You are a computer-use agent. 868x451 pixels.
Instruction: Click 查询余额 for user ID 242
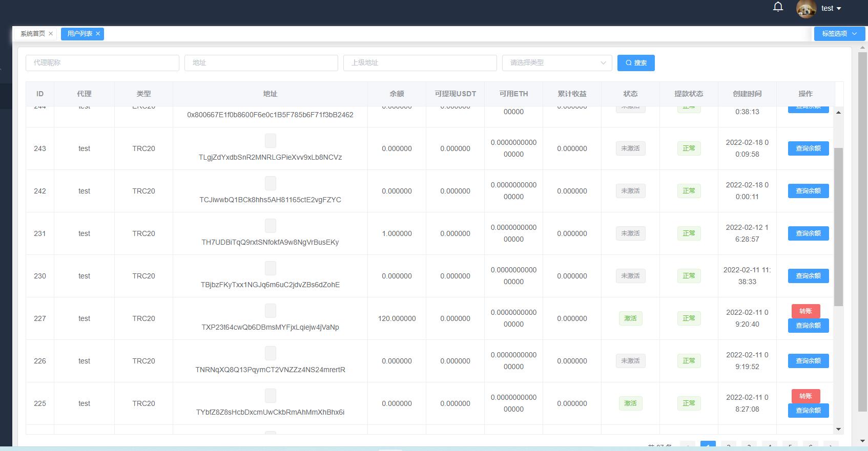tap(808, 191)
